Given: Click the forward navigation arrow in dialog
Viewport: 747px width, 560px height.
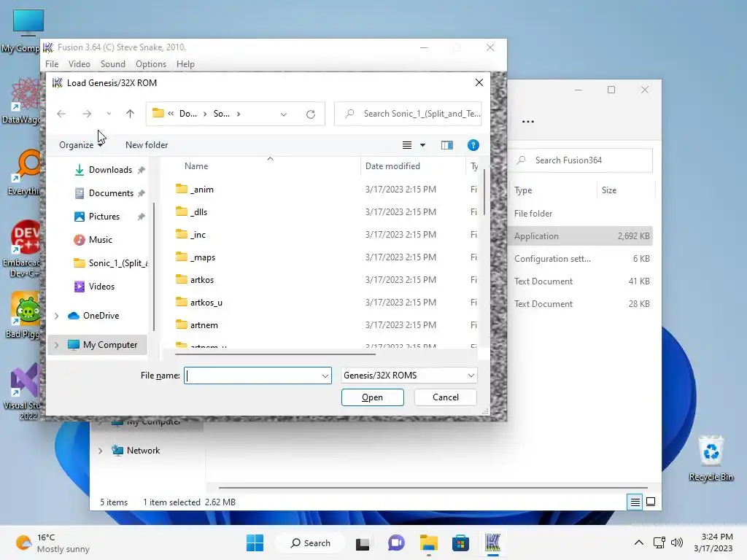Looking at the screenshot, I should 87,114.
